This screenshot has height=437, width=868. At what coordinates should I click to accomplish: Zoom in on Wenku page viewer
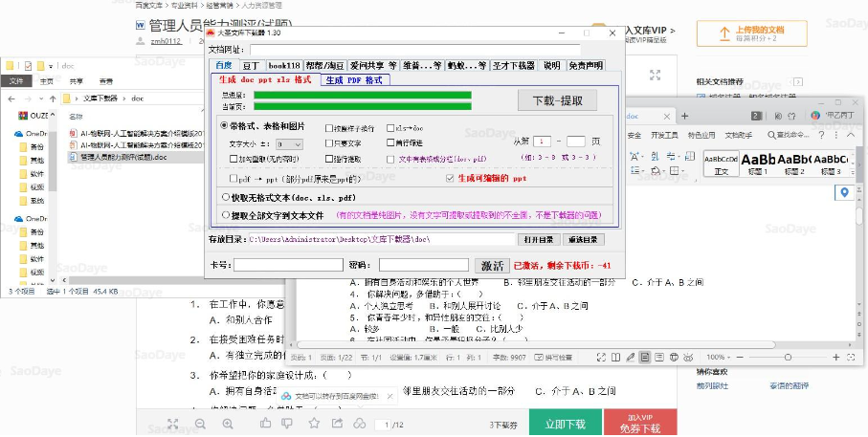click(228, 424)
